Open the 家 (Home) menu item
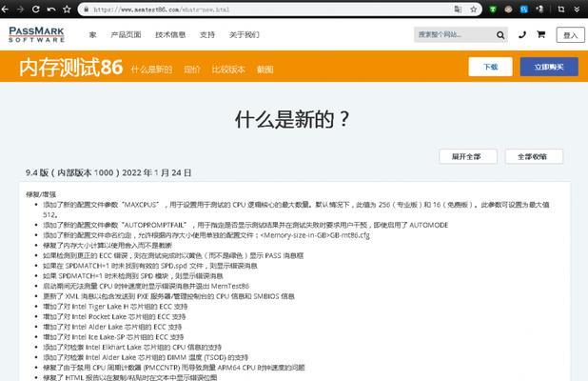The width and height of the screenshot is (588, 381). 92,35
